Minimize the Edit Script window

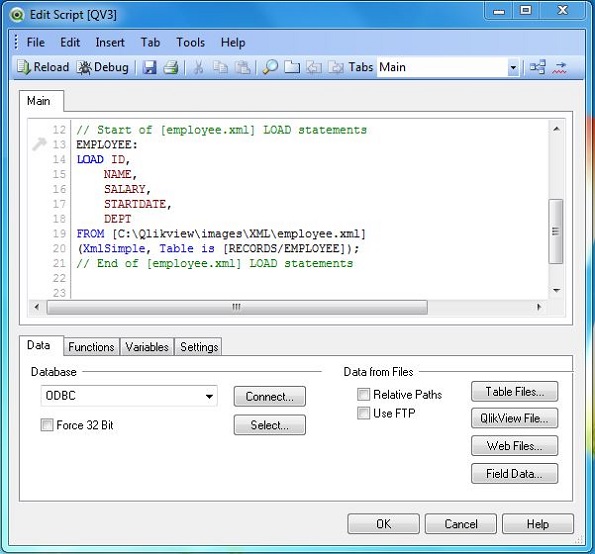(499, 11)
